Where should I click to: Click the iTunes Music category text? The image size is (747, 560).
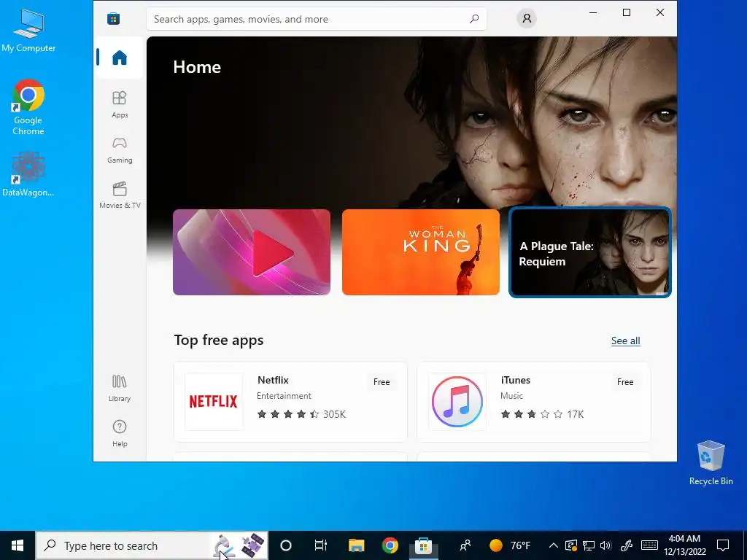point(511,396)
